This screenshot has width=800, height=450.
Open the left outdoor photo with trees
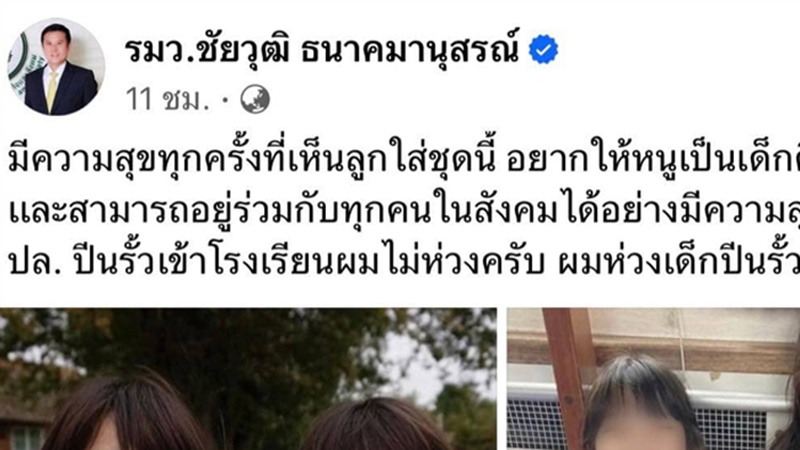[248, 379]
